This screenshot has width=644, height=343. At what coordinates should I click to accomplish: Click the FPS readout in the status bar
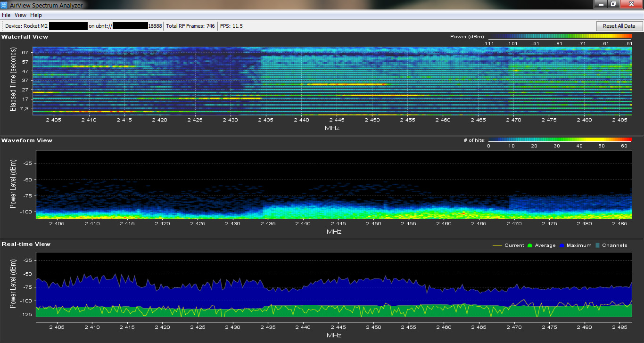(231, 26)
